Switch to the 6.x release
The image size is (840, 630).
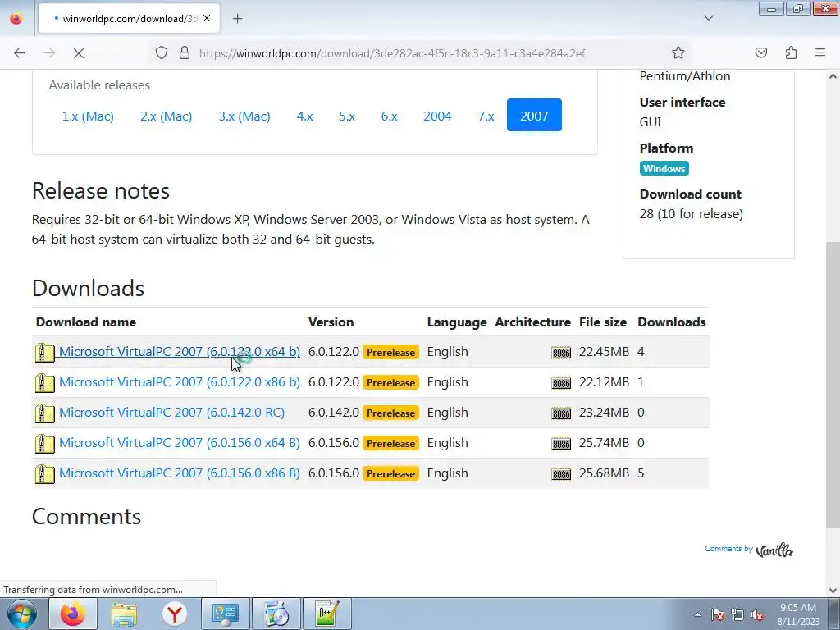pos(389,116)
